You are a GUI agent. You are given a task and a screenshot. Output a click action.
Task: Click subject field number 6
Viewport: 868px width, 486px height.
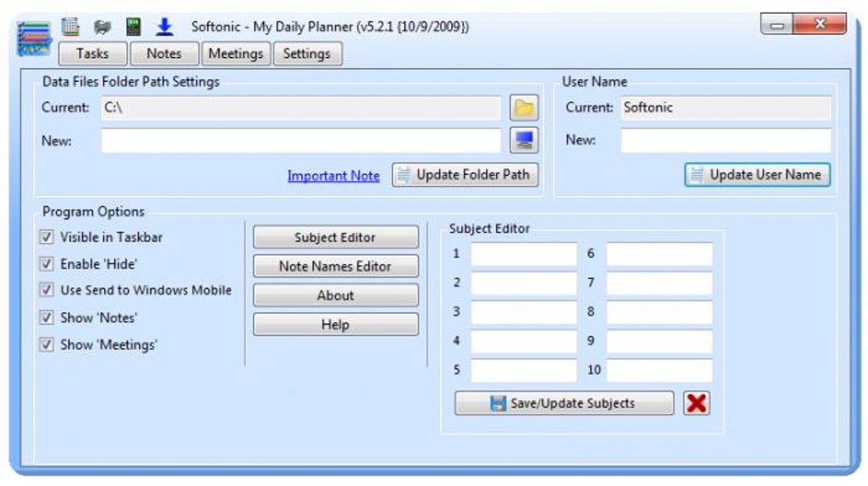coord(660,254)
